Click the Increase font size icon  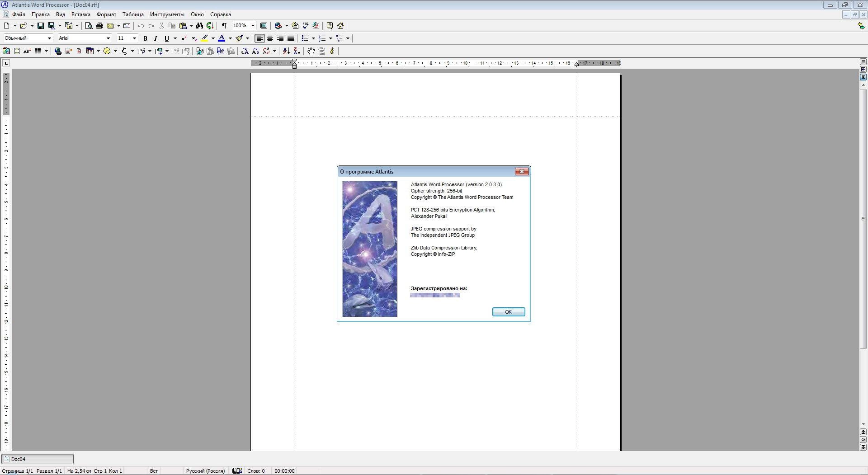click(245, 51)
